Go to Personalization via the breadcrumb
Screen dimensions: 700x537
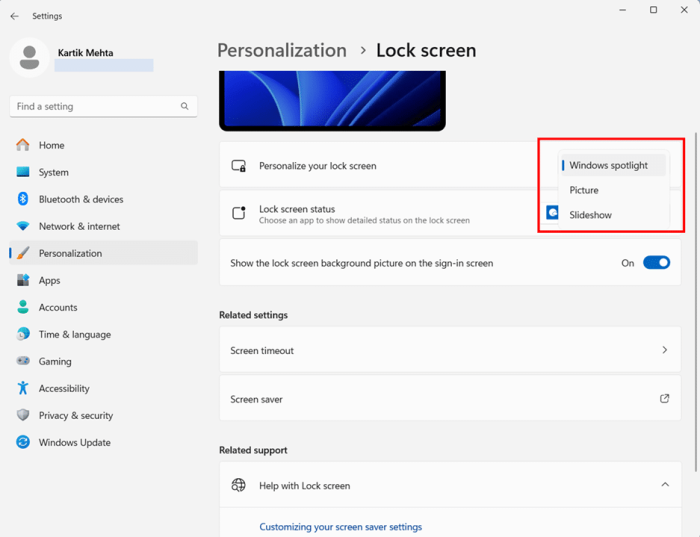point(282,50)
